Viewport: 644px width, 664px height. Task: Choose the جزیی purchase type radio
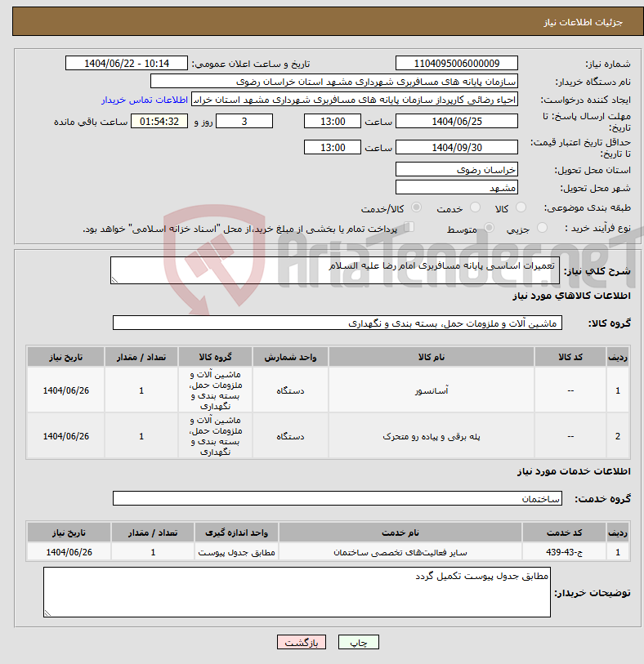[x=542, y=228]
